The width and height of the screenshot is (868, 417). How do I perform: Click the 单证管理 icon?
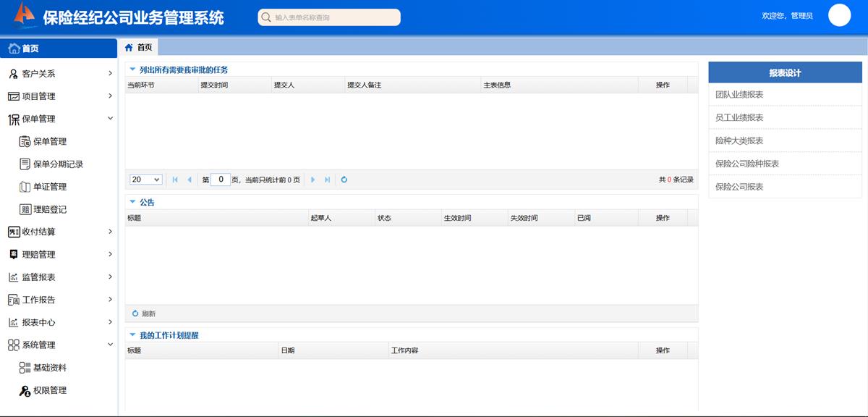tap(25, 187)
